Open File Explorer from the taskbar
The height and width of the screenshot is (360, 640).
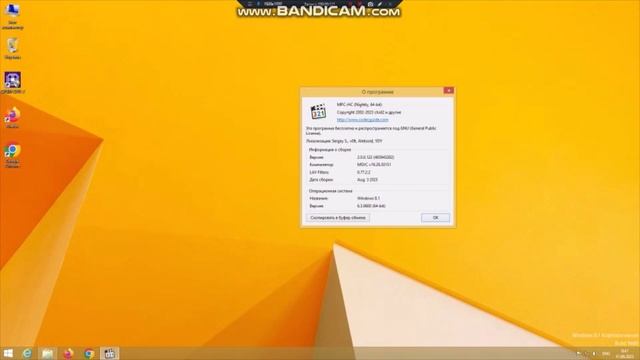click(x=47, y=353)
